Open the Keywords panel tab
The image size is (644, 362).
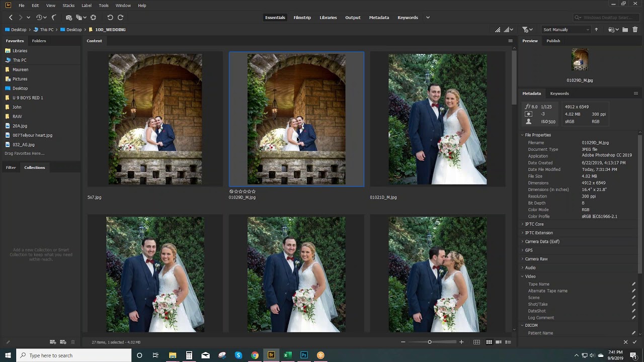[559, 94]
